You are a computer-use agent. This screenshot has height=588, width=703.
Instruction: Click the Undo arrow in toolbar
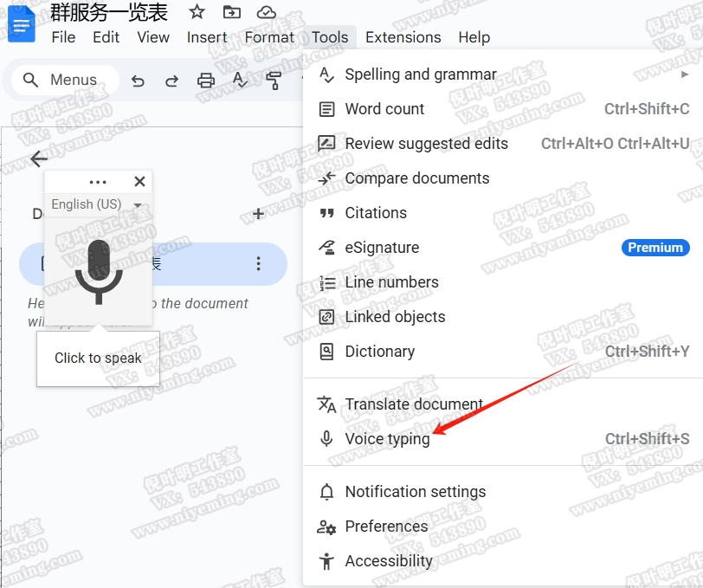[138, 81]
